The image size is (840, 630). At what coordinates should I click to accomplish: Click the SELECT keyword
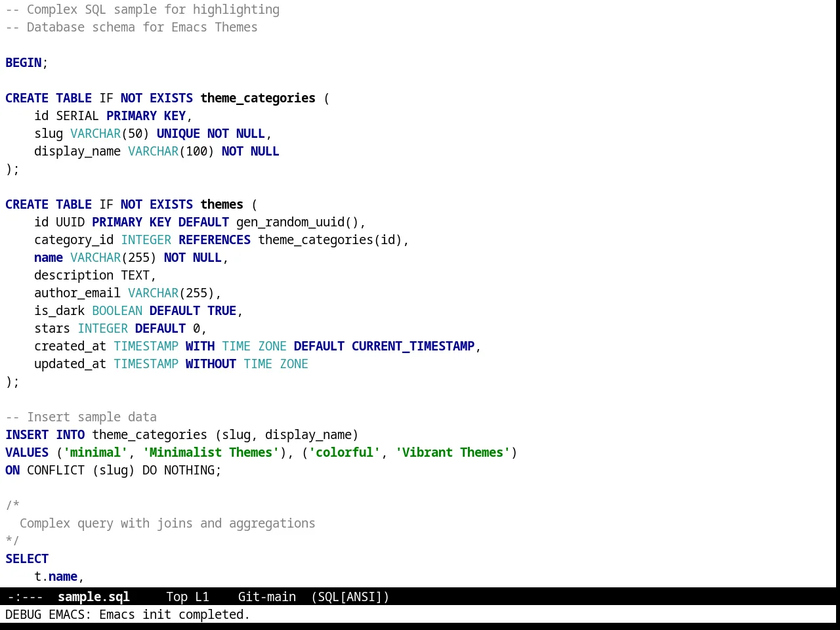coord(27,558)
